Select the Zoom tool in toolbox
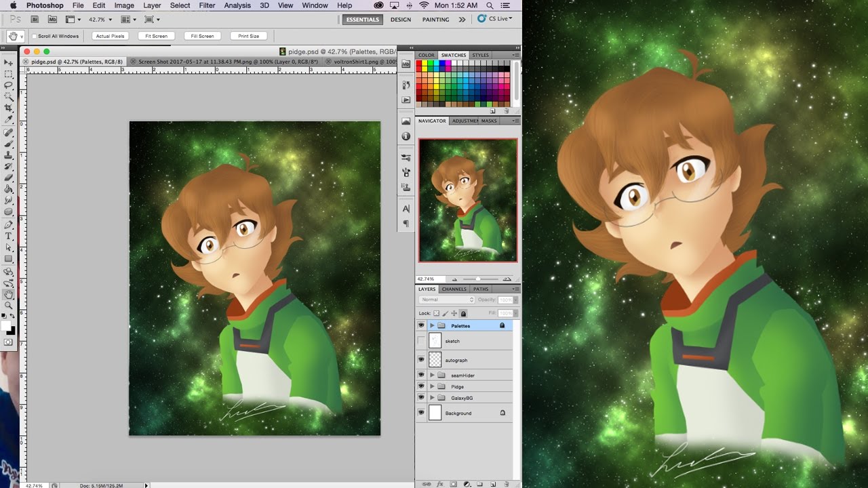Image resolution: width=868 pixels, height=488 pixels. click(x=9, y=306)
